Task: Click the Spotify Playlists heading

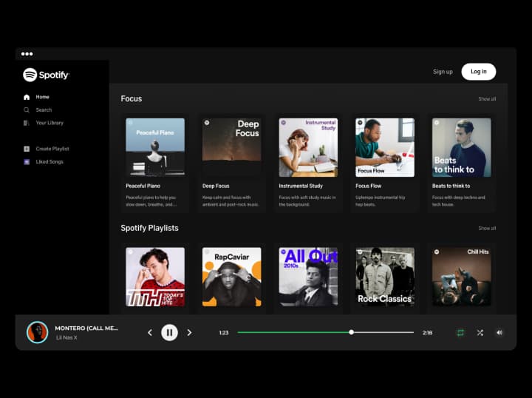Action: [x=149, y=228]
